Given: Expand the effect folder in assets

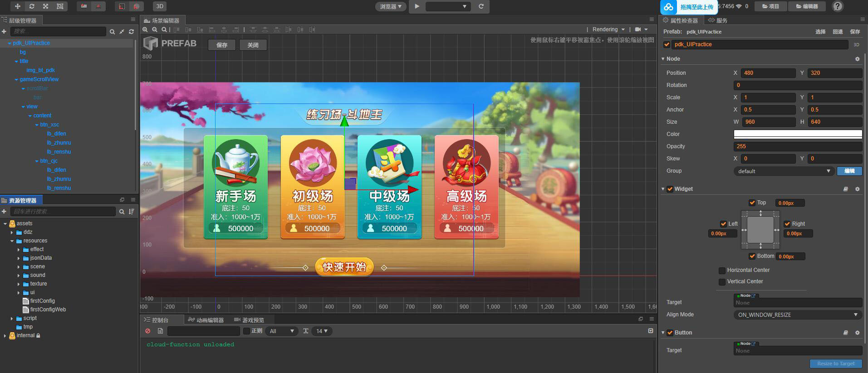Looking at the screenshot, I should (x=19, y=250).
